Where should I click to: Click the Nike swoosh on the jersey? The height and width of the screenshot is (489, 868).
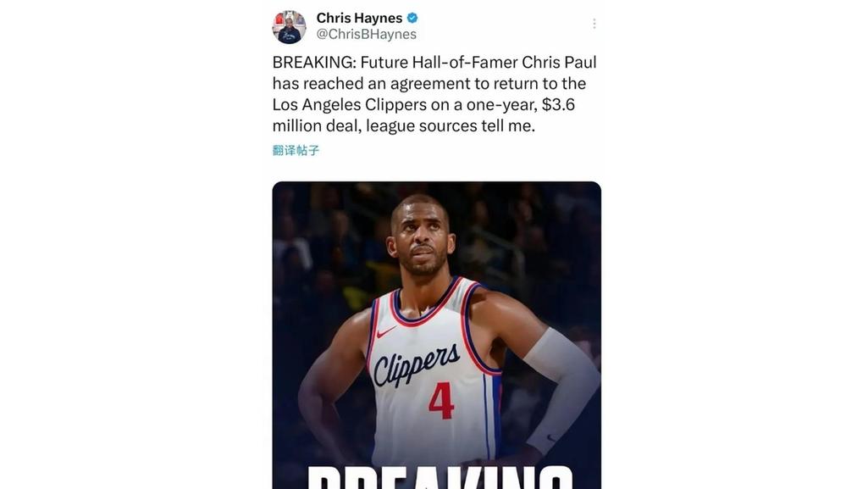click(386, 332)
